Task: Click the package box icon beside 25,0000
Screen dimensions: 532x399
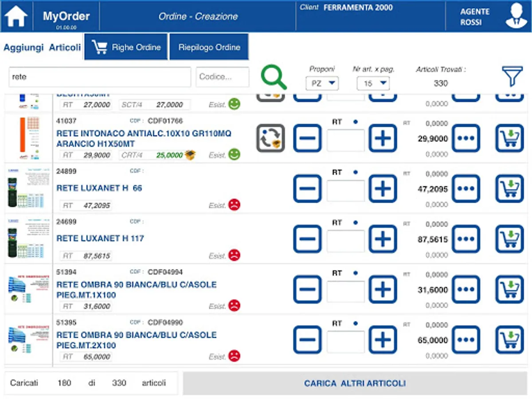Action: (x=190, y=155)
